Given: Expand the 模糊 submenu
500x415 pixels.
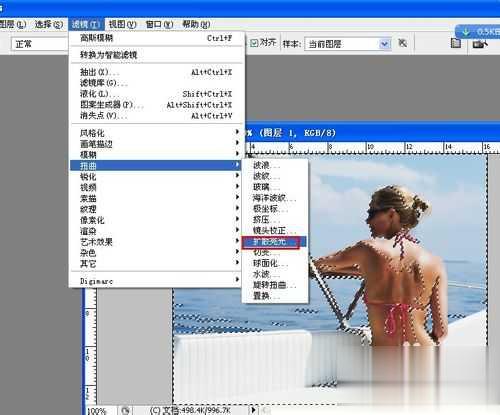Looking at the screenshot, I should [155, 154].
